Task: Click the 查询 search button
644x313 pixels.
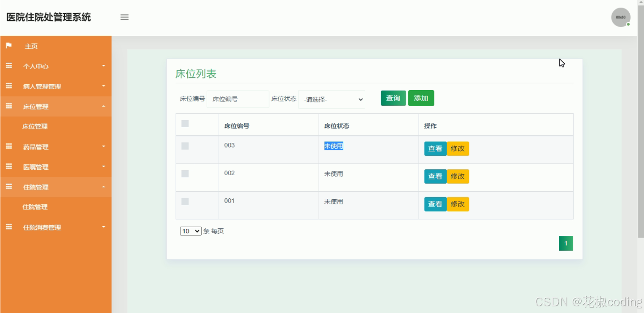Action: tap(393, 98)
